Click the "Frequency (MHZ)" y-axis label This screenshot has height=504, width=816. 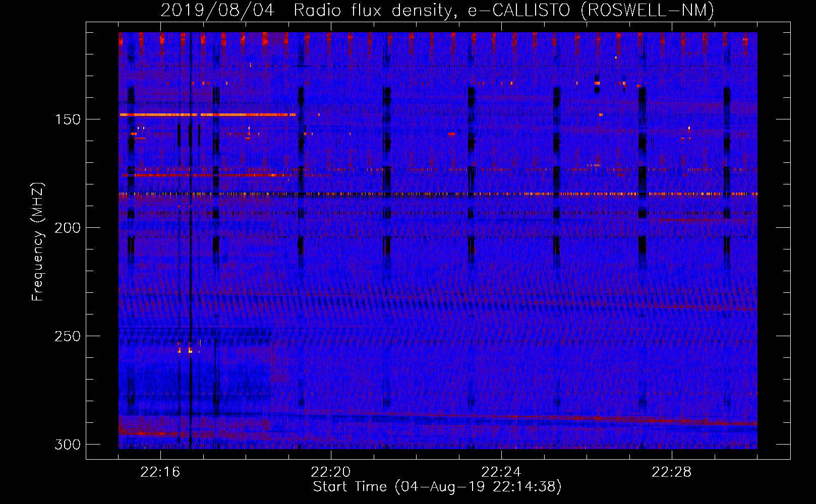click(x=38, y=242)
